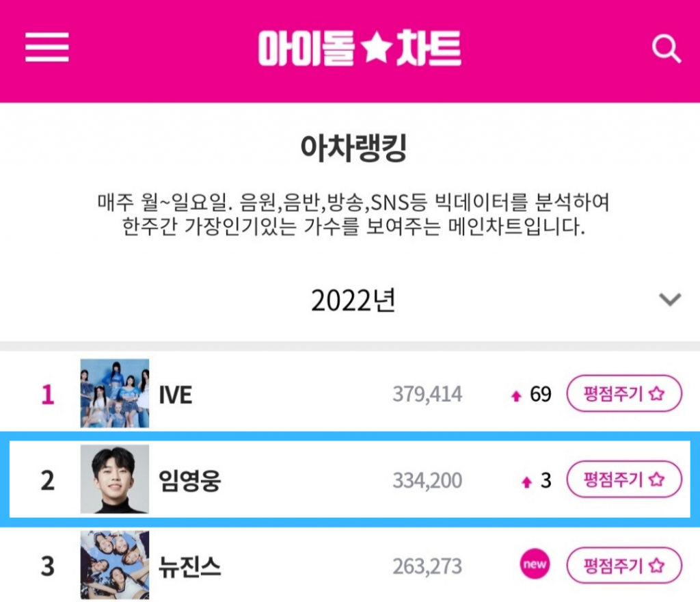Open IVE group photo thumbnail
The height and width of the screenshot is (602, 700).
click(114, 393)
